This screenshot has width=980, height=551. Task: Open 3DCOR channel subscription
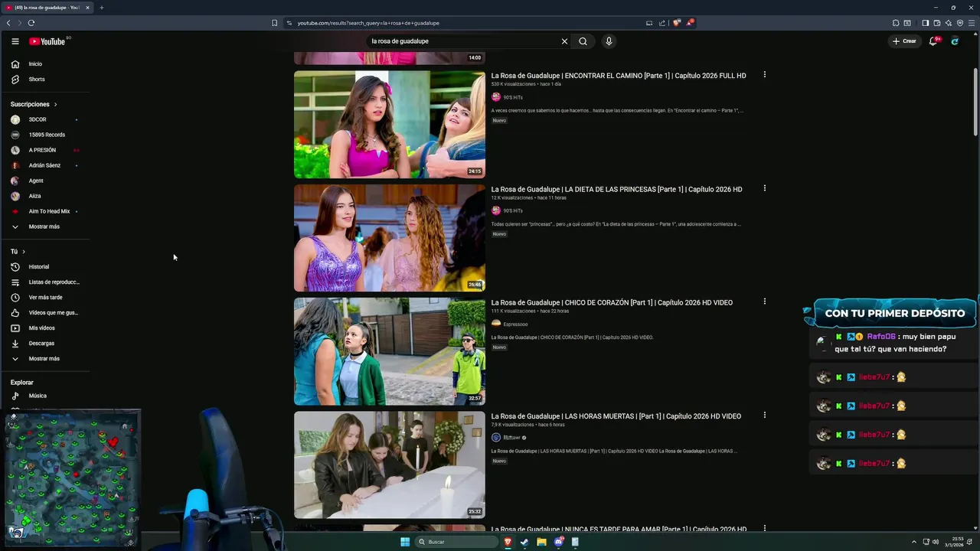[x=46, y=119]
